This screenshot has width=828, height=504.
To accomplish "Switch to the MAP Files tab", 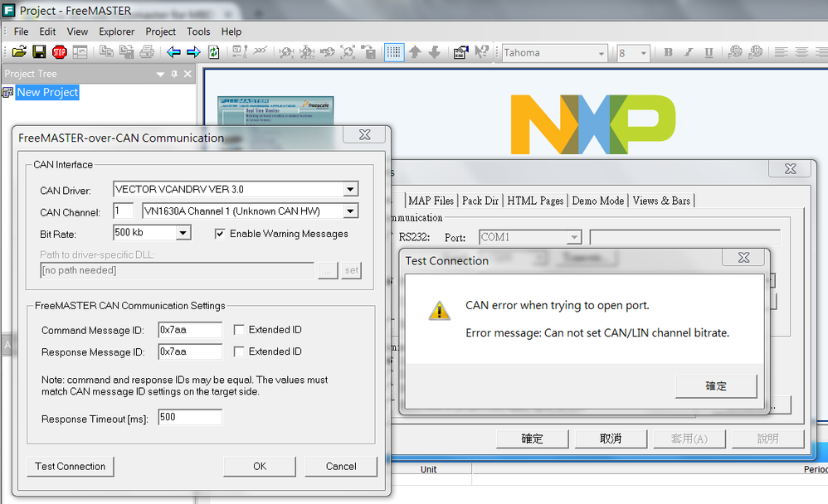I will point(431,201).
